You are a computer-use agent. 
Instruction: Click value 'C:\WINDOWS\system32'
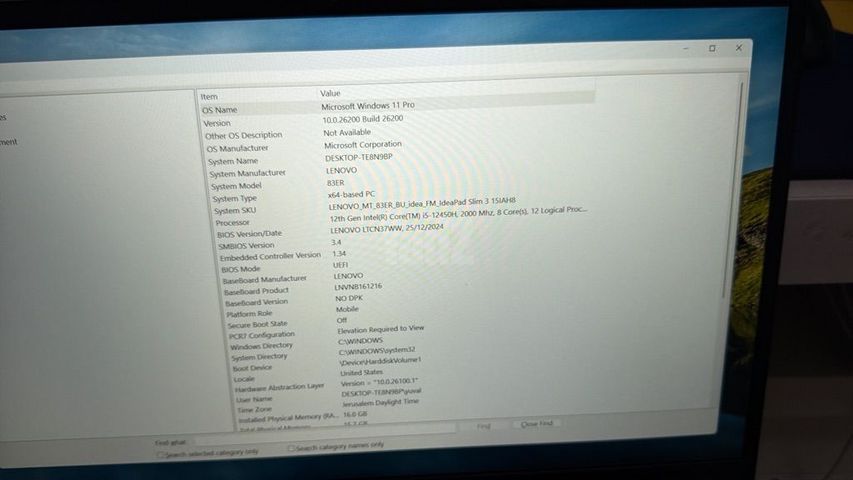[377, 350]
